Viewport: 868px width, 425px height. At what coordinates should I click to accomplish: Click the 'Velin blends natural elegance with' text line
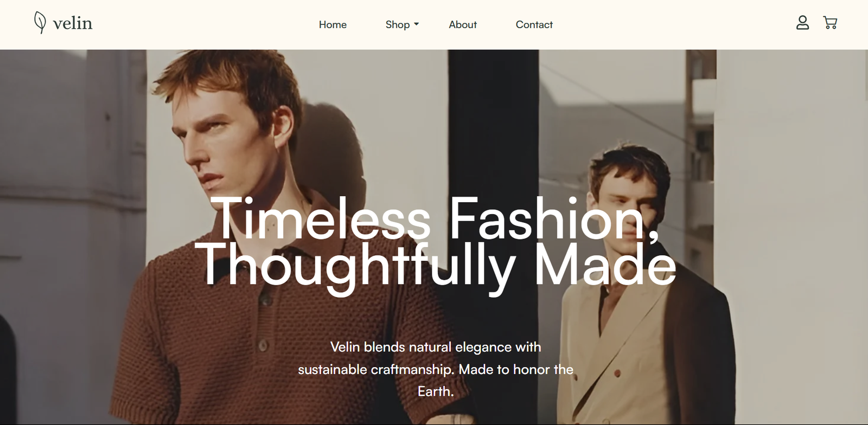[x=436, y=347]
